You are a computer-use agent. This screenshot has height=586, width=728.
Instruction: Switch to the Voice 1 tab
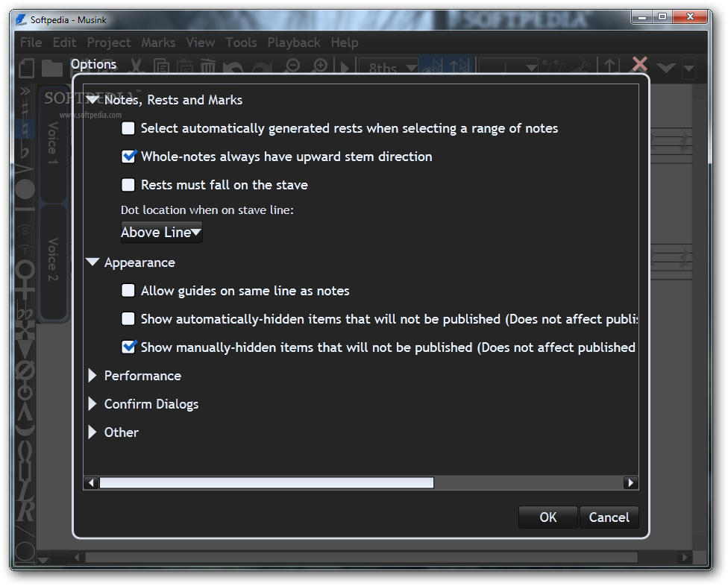pyautogui.click(x=53, y=144)
